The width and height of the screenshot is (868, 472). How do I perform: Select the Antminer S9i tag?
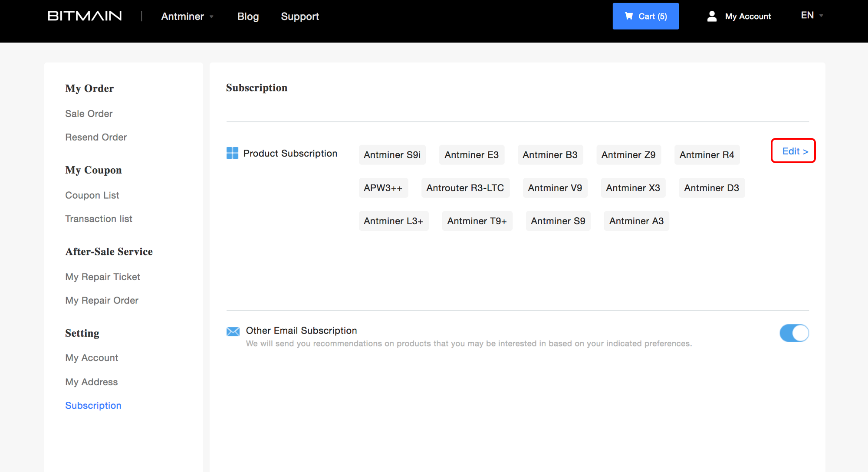392,155
